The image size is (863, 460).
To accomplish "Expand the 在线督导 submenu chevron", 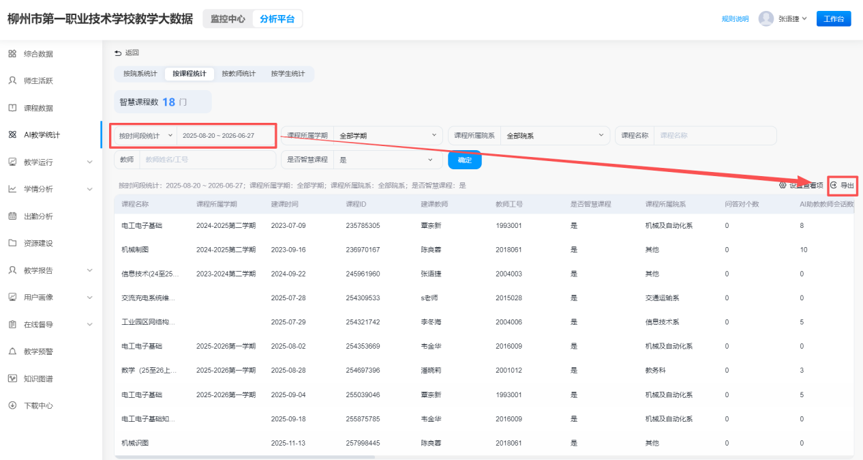I will (90, 325).
